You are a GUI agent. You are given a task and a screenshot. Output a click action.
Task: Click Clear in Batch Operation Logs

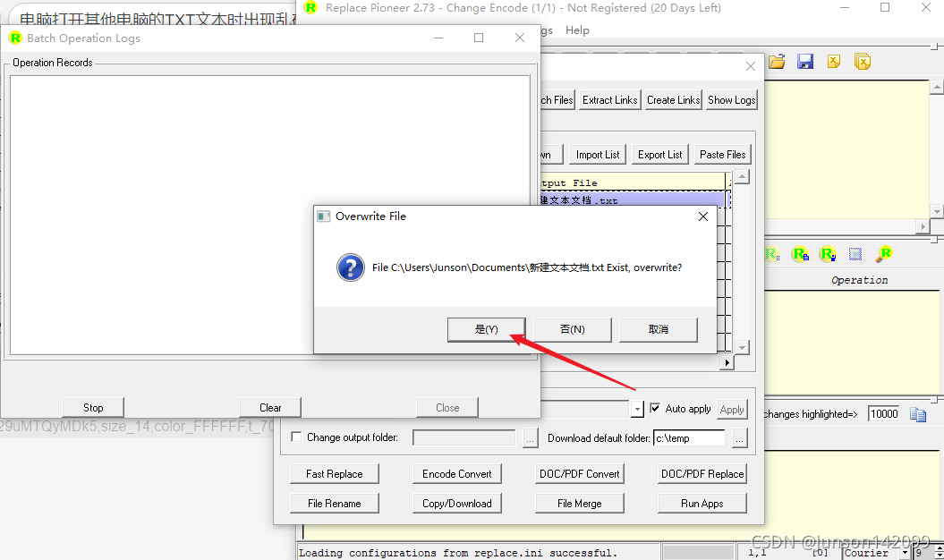click(x=270, y=408)
